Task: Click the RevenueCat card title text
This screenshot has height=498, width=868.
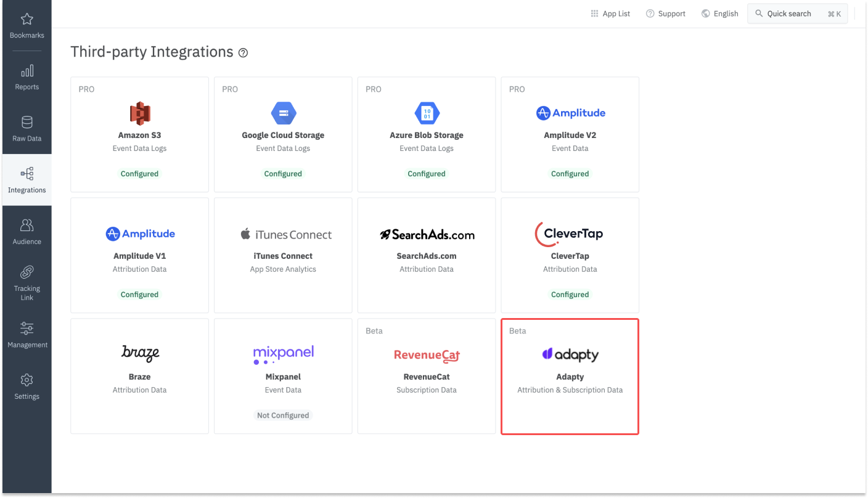Action: [x=427, y=377]
